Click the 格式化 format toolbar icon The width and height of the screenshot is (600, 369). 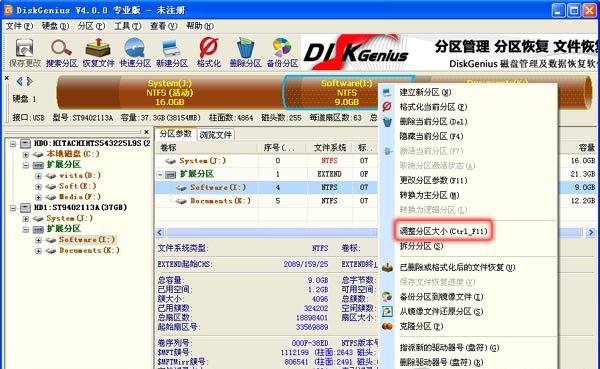point(209,53)
